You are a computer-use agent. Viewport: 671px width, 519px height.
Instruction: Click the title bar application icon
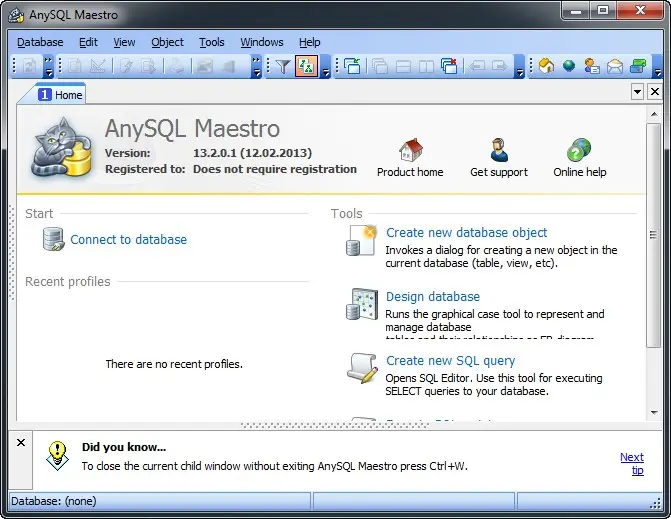click(x=16, y=15)
